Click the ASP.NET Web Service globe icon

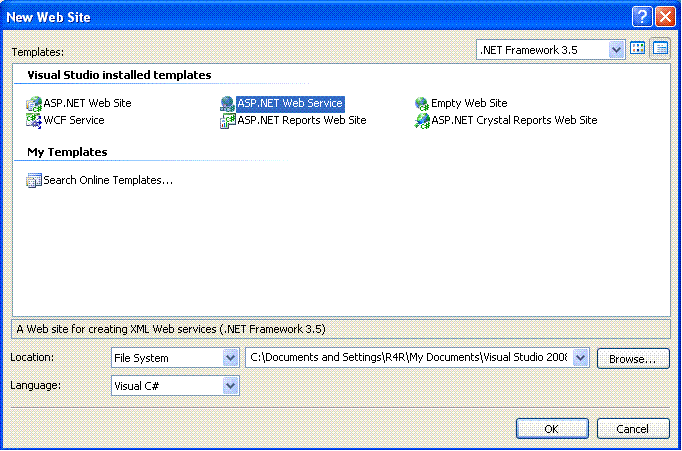227,104
